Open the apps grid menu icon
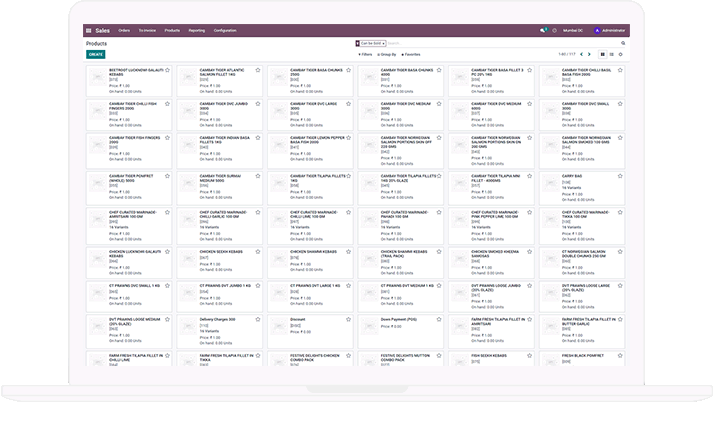This screenshot has width=715, height=430. click(88, 31)
